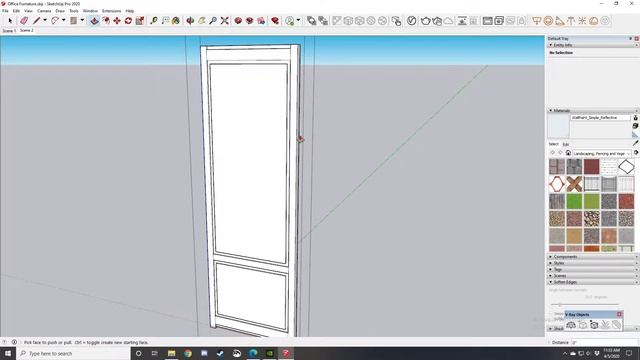
Task: Click the V-Ray infinite plane object icon
Action: (x=571, y=325)
